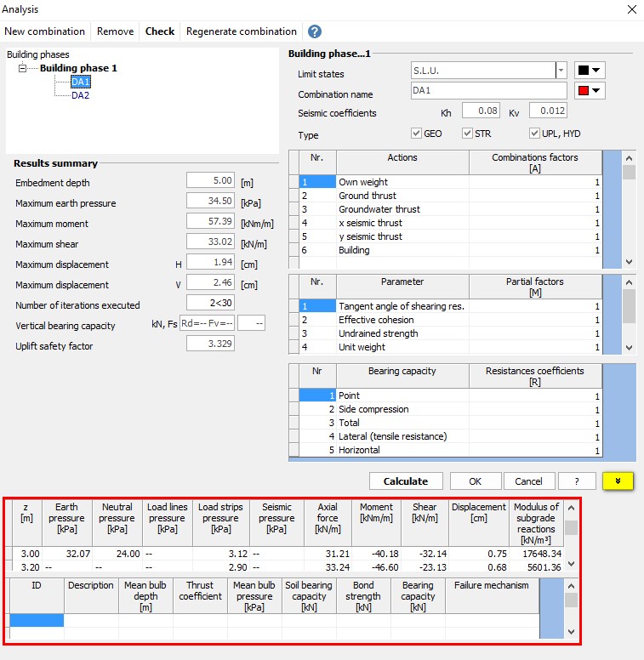644x660 pixels.
Task: Open the black color picker dropdown
Action: coord(590,70)
